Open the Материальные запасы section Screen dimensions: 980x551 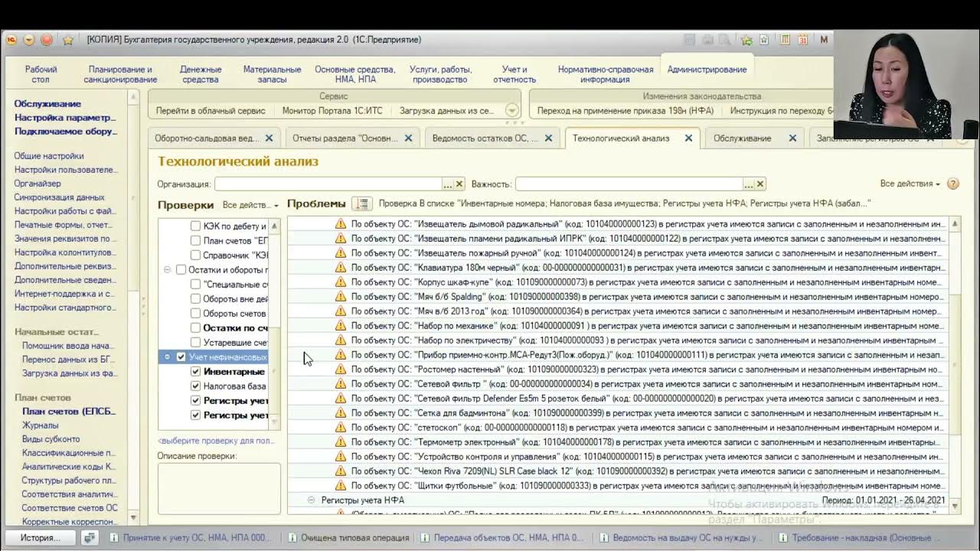pos(272,74)
